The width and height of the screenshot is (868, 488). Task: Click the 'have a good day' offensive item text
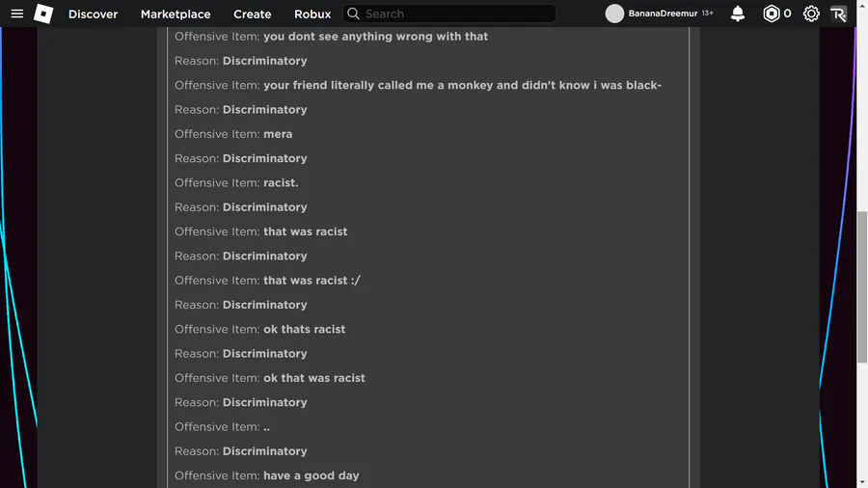point(312,475)
